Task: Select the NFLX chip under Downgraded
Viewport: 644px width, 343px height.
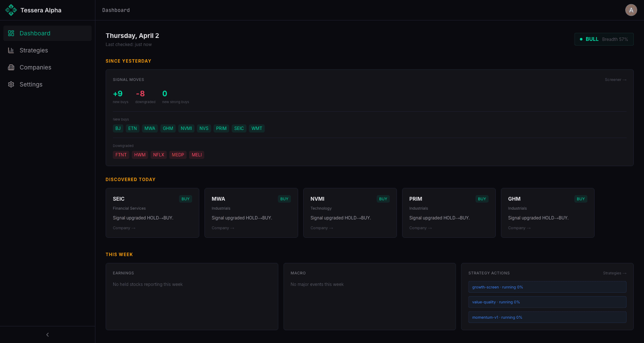Action: tap(158, 155)
